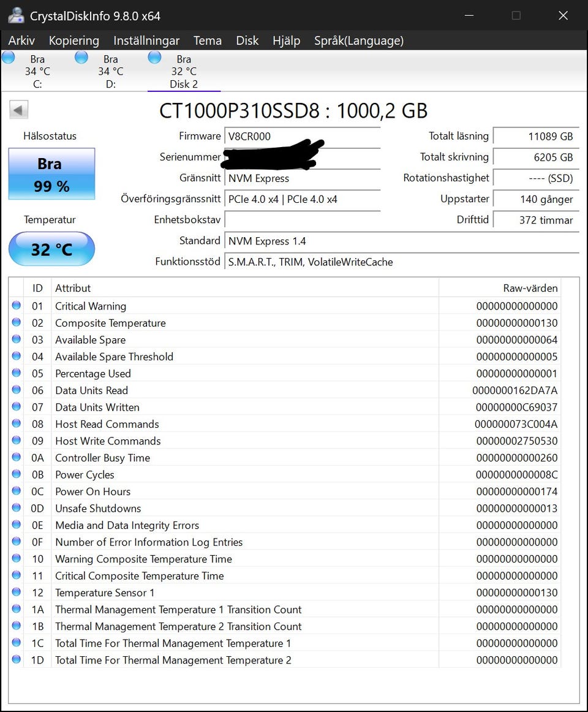Open the Kopiering menu

73,40
